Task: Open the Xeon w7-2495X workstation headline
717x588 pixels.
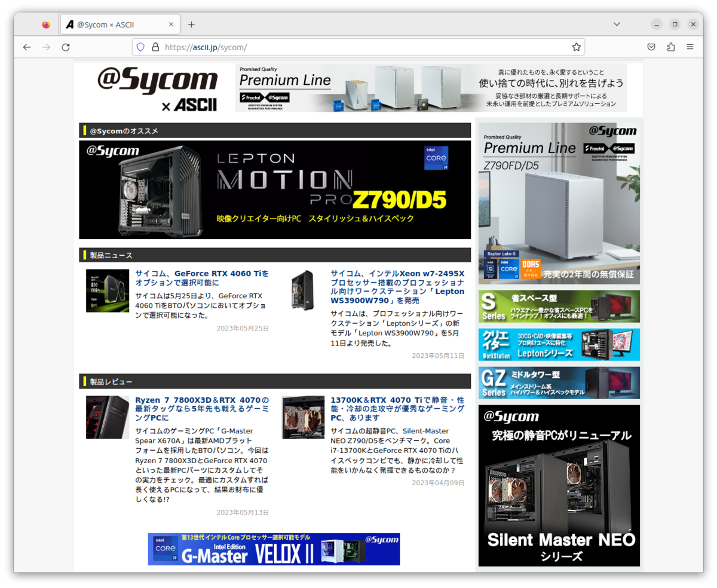Action: point(397,287)
